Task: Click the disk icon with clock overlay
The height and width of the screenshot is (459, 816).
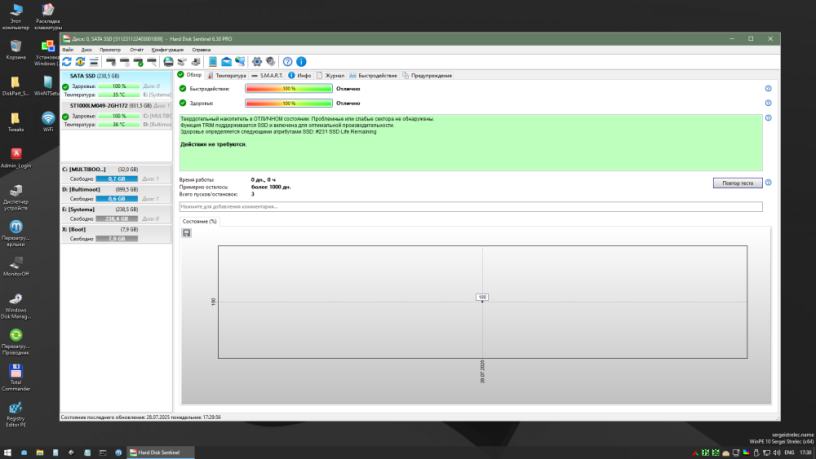Action: click(124, 62)
